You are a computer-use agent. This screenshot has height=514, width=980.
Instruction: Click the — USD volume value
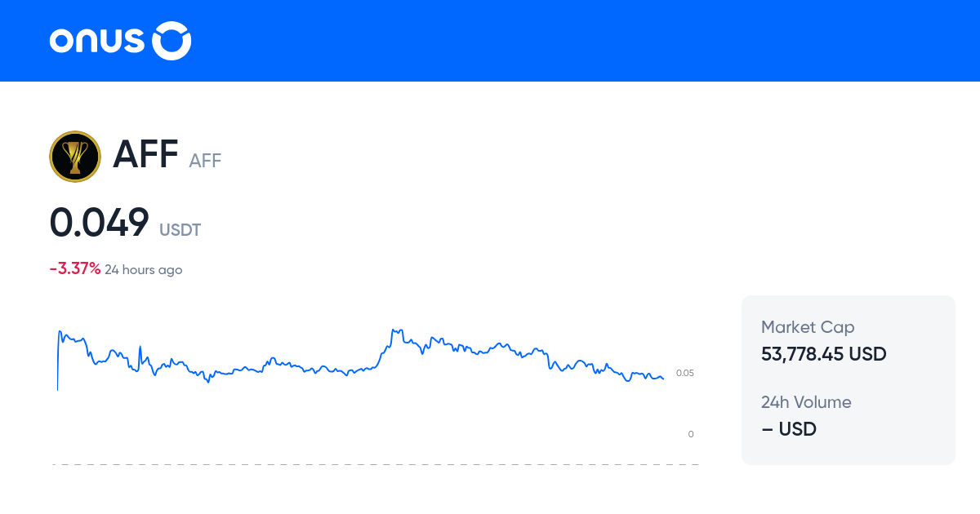[789, 428]
